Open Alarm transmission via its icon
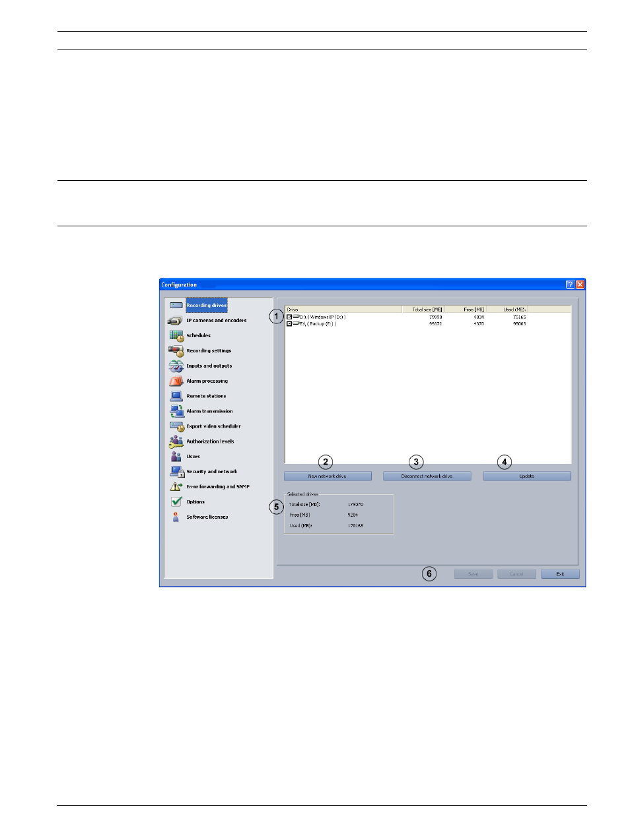This screenshot has width=630, height=840. 176,411
